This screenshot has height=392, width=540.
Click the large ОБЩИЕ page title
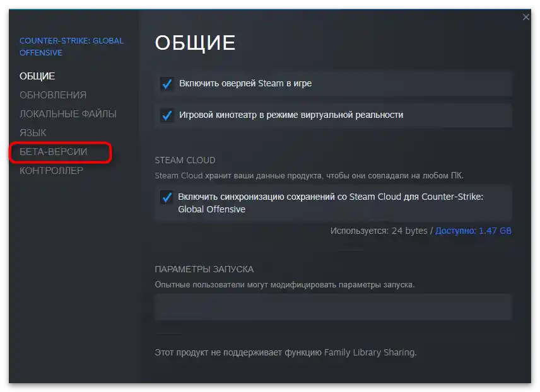point(196,43)
